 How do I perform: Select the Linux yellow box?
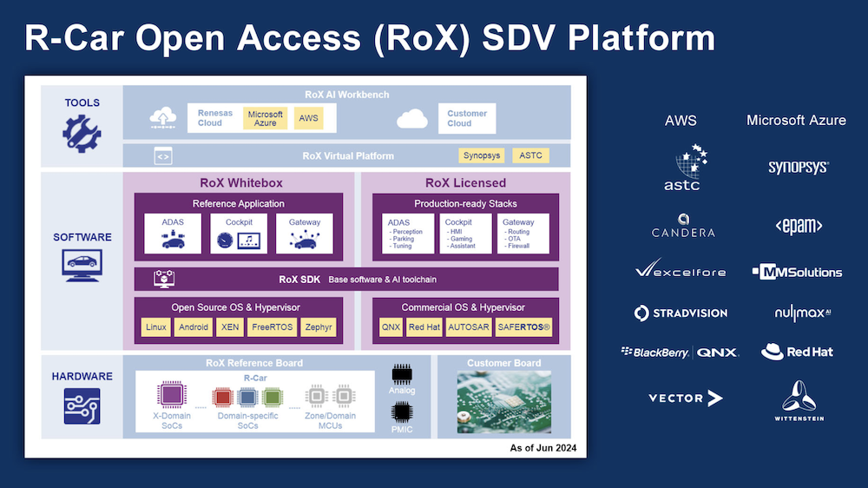[156, 327]
